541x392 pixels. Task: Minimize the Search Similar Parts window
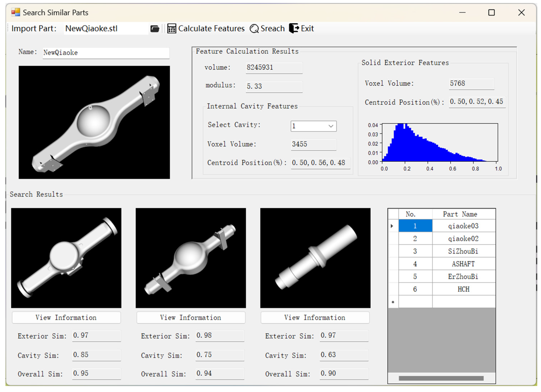point(462,13)
